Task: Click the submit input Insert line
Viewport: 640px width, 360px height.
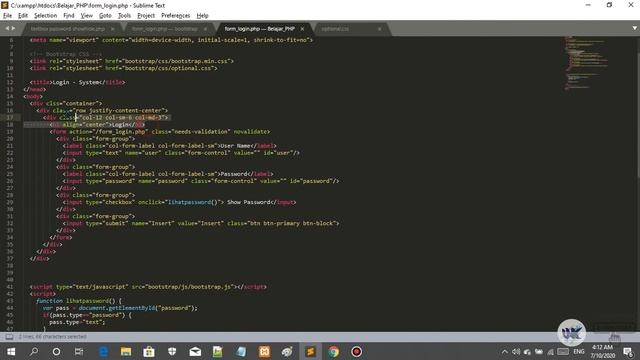Action: tap(201, 224)
